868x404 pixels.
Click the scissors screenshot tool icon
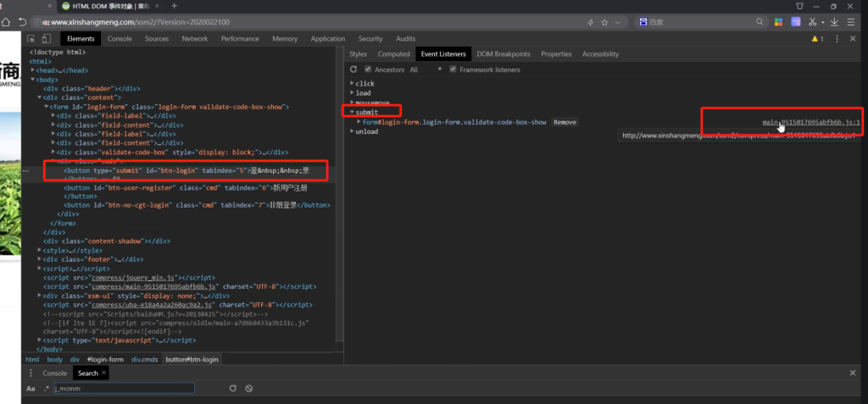coord(813,22)
